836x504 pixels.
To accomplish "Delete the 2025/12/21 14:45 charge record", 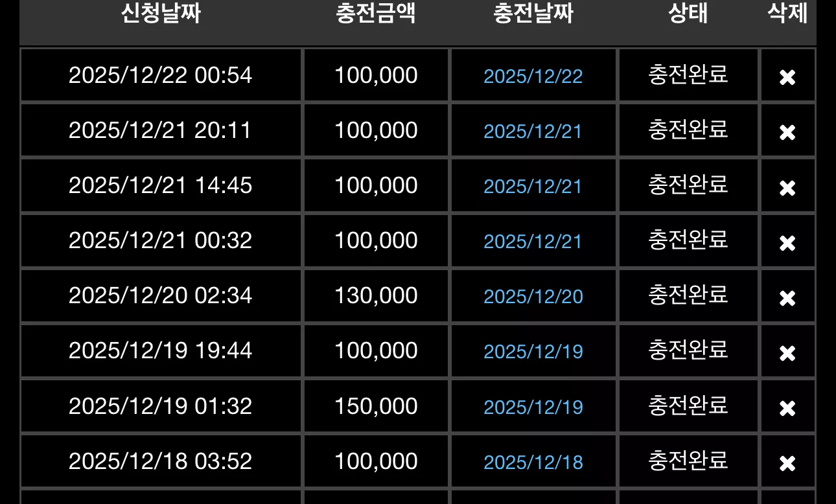I will 787,188.
